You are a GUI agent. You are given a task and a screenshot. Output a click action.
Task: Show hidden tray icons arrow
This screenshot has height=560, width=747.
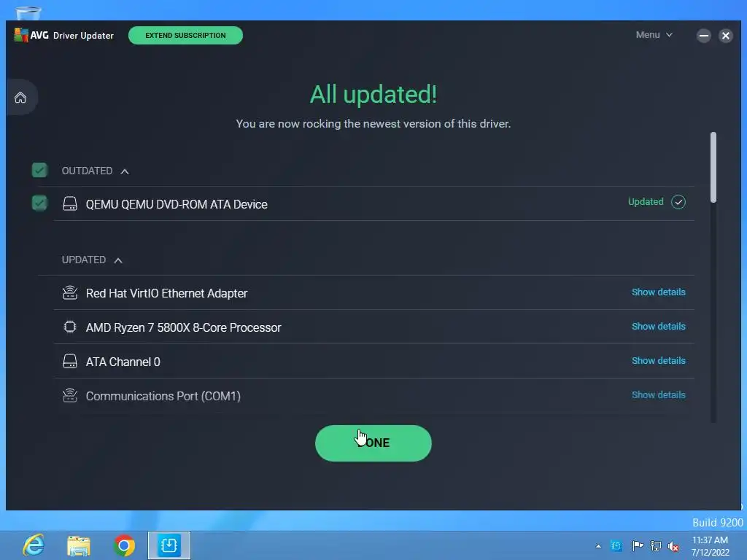pos(598,546)
